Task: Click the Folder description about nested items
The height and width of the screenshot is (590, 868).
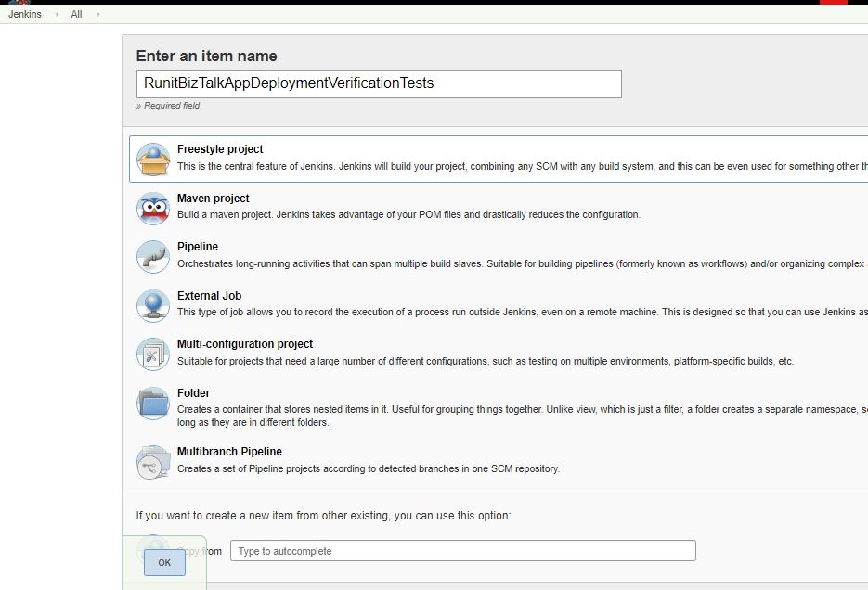Action: point(522,416)
